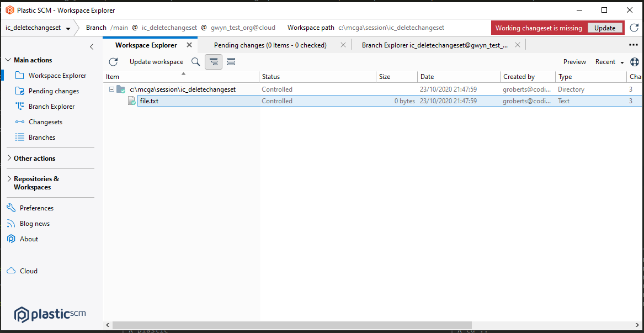Select the Workspace Explorer sidebar icon
Image resolution: width=644 pixels, height=333 pixels.
19,75
